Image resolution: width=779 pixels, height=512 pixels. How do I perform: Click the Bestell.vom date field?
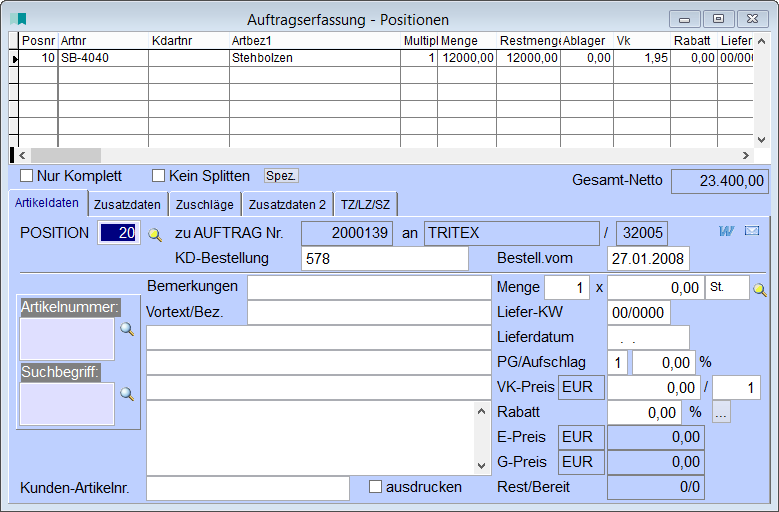coord(648,259)
